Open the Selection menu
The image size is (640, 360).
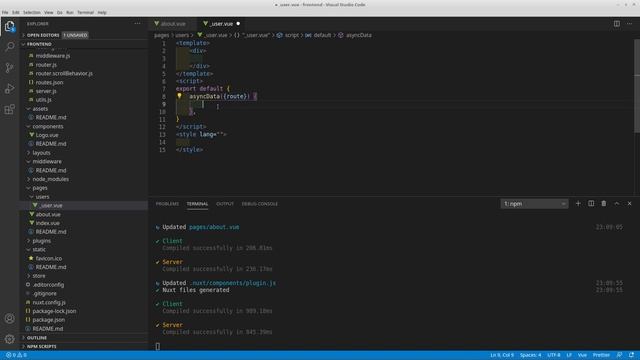pyautogui.click(x=31, y=12)
